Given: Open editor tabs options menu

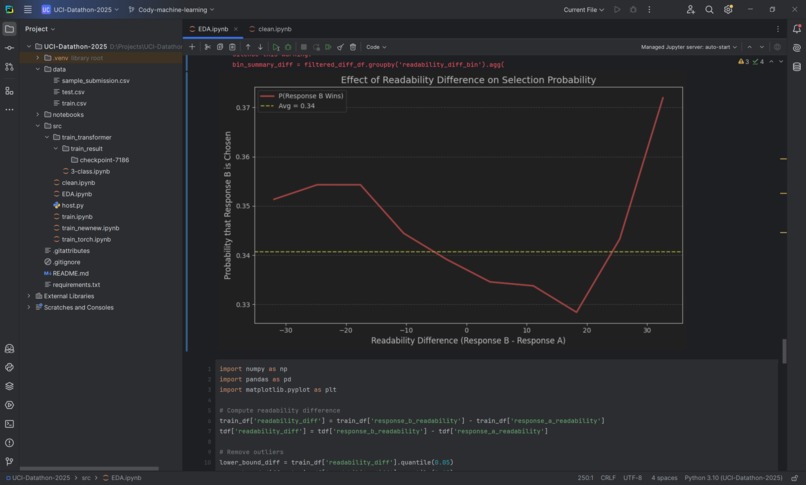Looking at the screenshot, I should pos(777,29).
